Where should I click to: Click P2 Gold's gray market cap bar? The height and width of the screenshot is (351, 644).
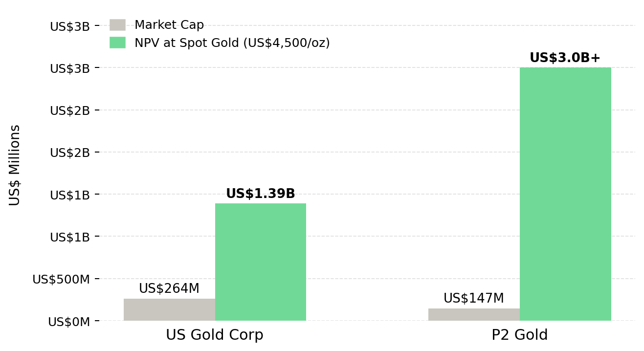[x=474, y=314]
